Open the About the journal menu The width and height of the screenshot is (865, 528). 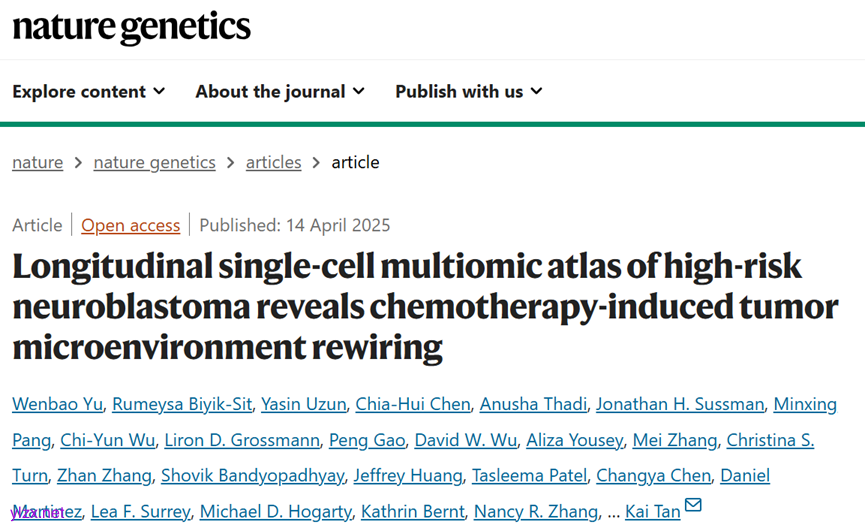pos(280,91)
